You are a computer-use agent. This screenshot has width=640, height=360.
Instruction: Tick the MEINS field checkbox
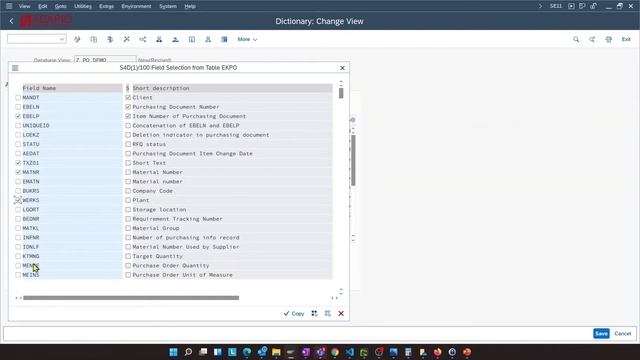point(18,275)
